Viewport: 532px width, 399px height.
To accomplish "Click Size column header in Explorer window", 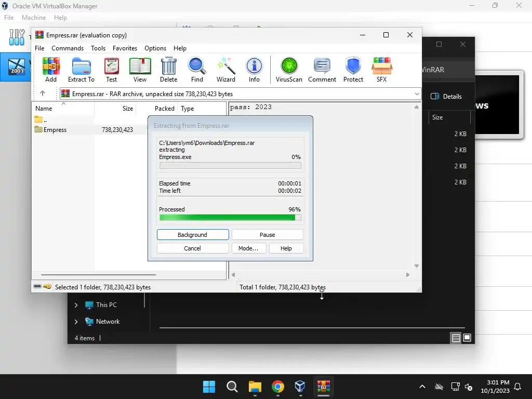I will (x=449, y=117).
